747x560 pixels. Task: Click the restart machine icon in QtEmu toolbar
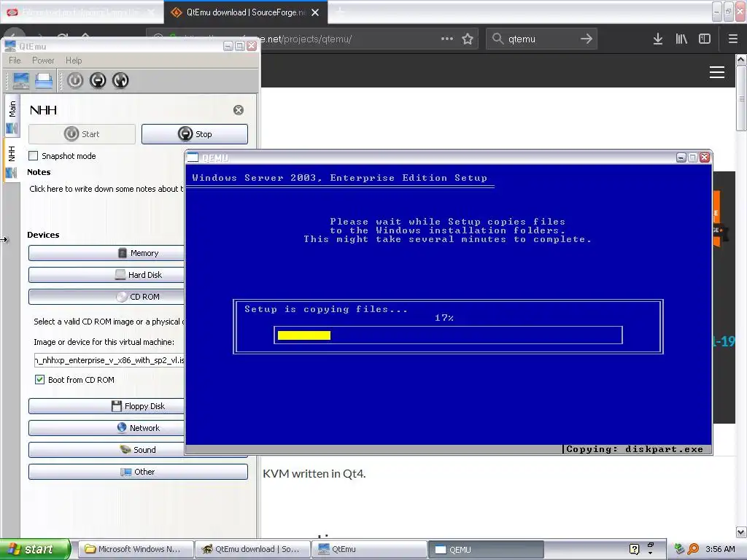coord(120,80)
